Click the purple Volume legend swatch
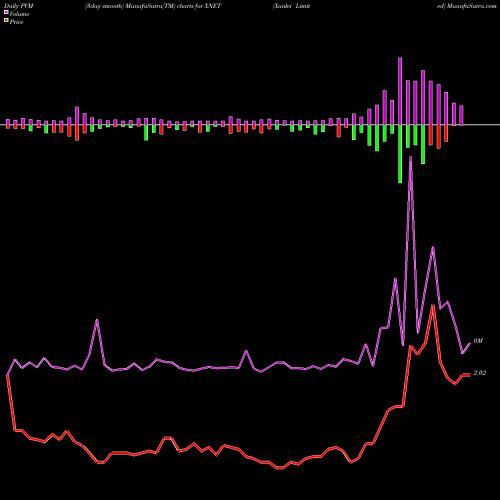 pos(6,12)
